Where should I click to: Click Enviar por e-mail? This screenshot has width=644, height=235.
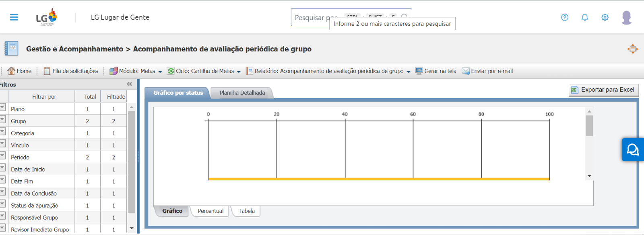click(487, 71)
